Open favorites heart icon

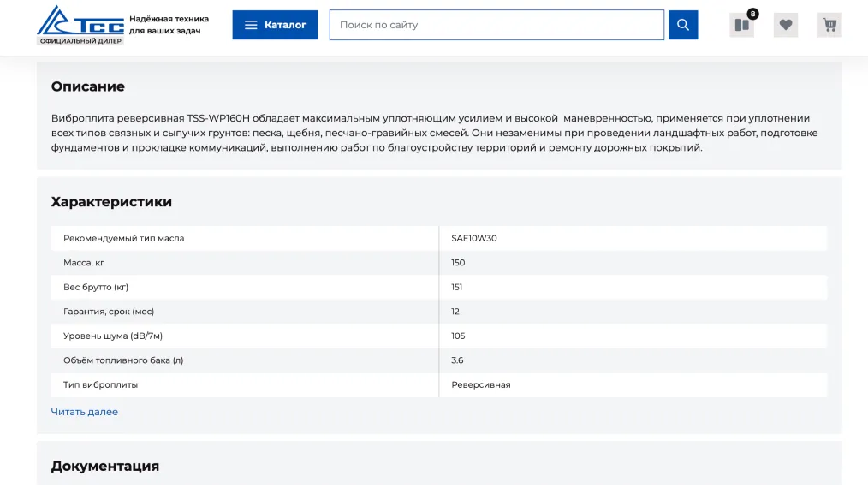point(786,25)
